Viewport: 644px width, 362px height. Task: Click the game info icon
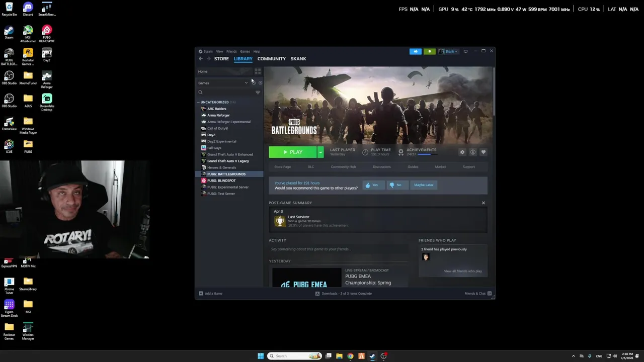473,152
